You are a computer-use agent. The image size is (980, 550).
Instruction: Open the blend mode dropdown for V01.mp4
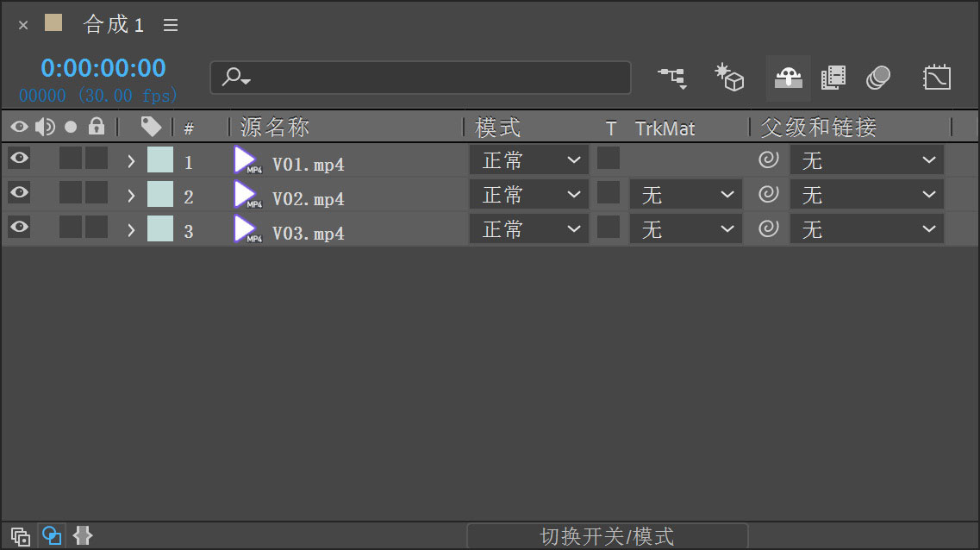tap(528, 160)
